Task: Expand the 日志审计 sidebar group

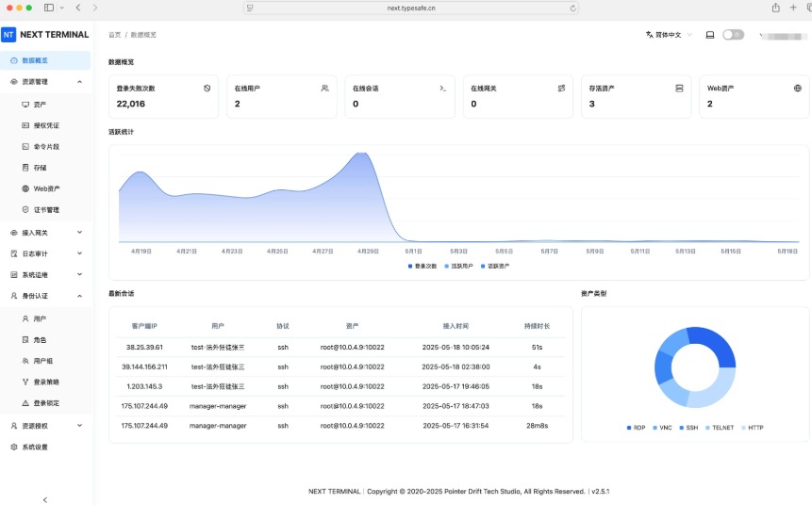Action: (x=80, y=253)
